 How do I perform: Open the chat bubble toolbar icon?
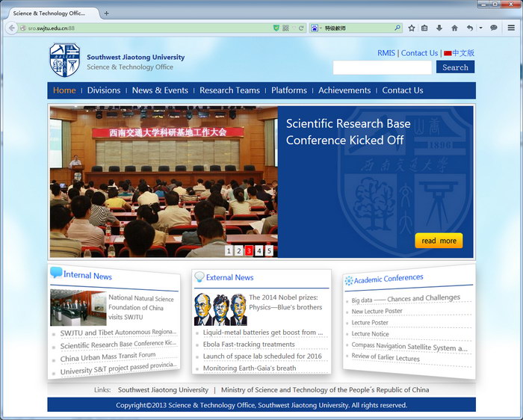[494, 28]
